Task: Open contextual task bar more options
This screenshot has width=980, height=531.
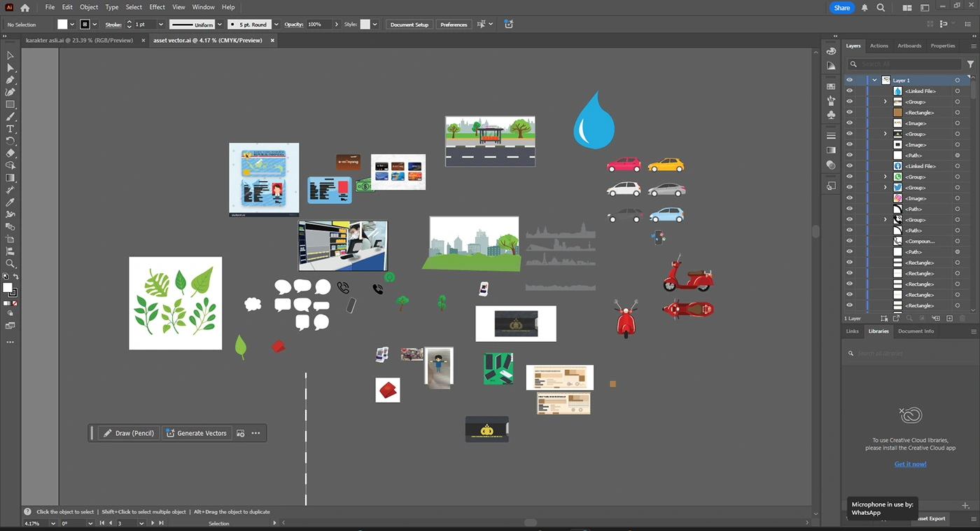Action: point(255,433)
